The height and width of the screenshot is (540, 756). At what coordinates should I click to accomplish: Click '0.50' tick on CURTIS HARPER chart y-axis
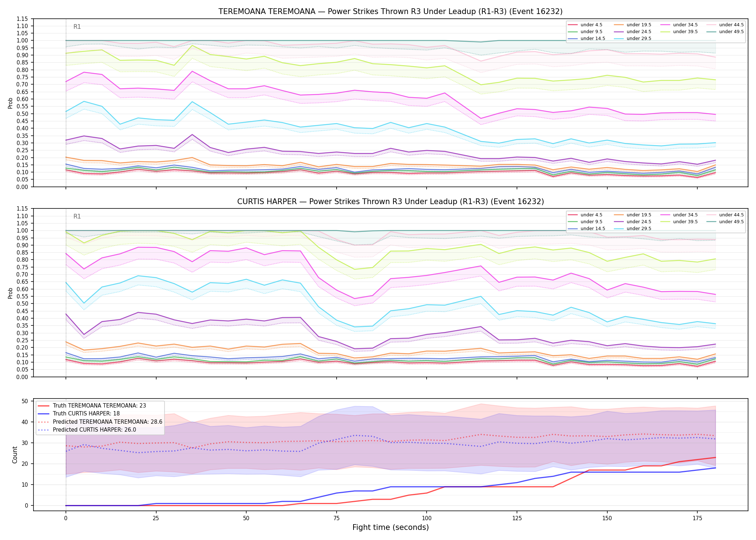(22, 304)
